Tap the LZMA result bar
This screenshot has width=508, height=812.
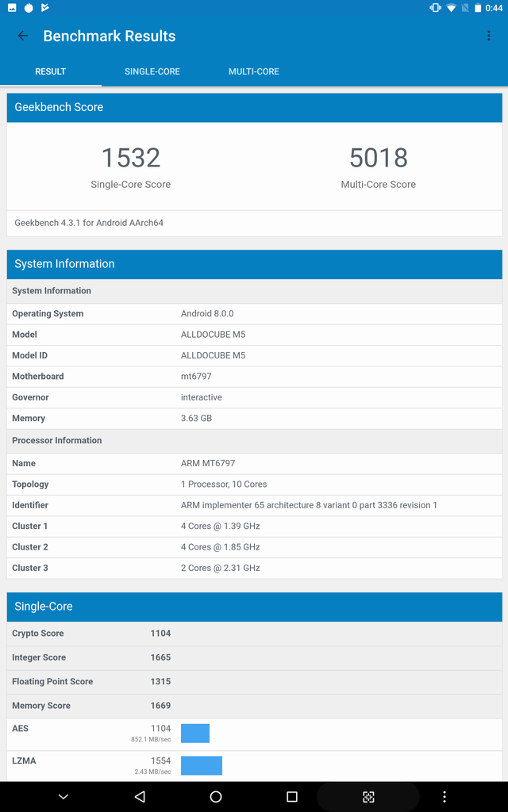point(202,765)
